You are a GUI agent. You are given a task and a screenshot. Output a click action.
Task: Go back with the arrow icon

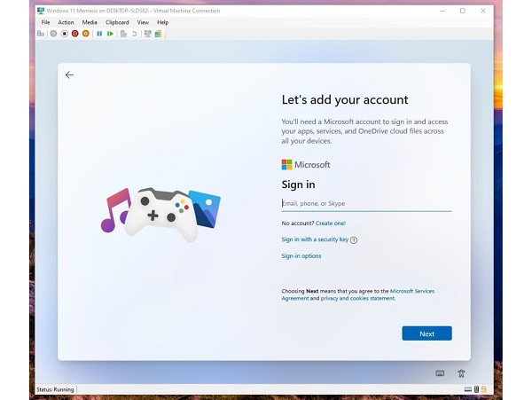[x=69, y=75]
